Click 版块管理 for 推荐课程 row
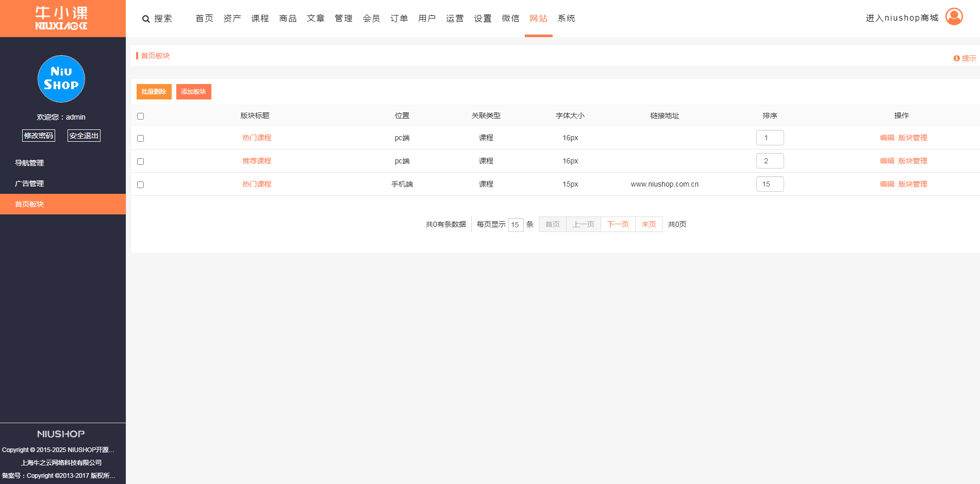 912,161
